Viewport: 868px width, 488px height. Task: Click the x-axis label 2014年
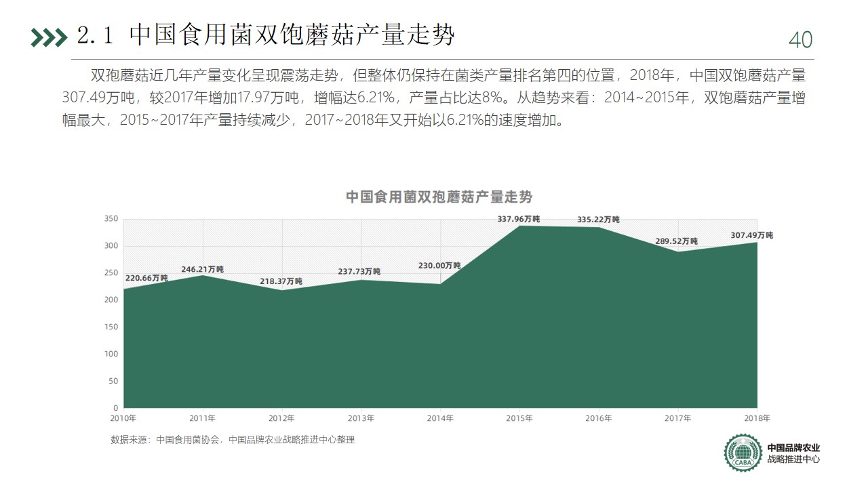(440, 418)
